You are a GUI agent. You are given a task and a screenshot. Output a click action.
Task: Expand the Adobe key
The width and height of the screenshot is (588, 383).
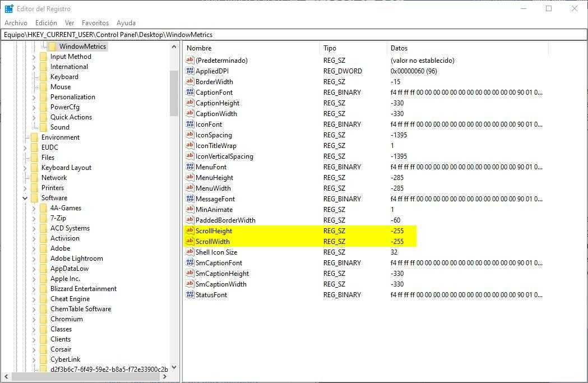pyautogui.click(x=34, y=248)
